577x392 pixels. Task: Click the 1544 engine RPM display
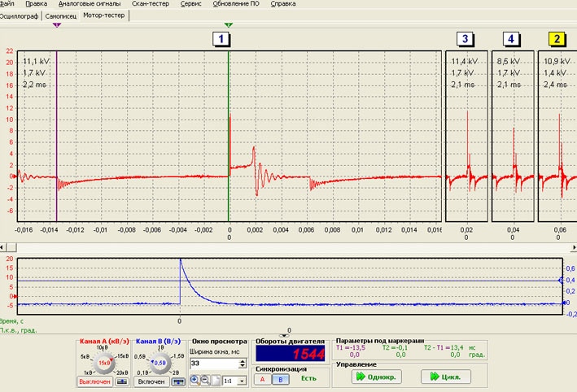click(291, 354)
